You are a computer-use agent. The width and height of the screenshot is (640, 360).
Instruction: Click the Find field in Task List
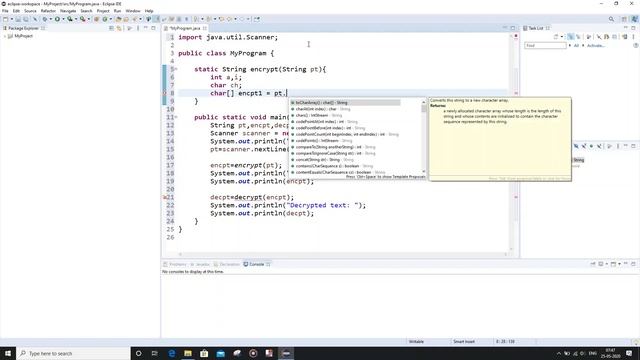[x=545, y=45]
